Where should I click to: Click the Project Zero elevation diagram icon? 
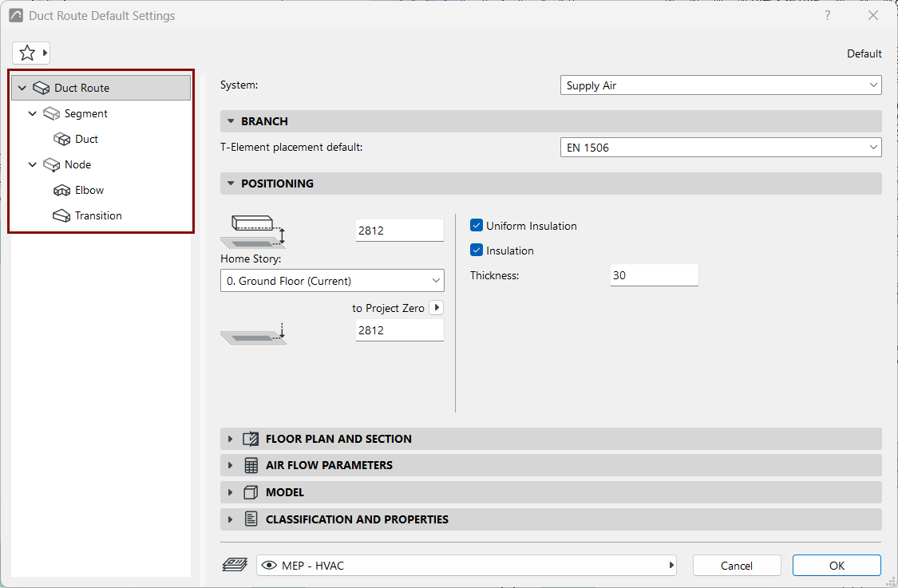tap(253, 333)
